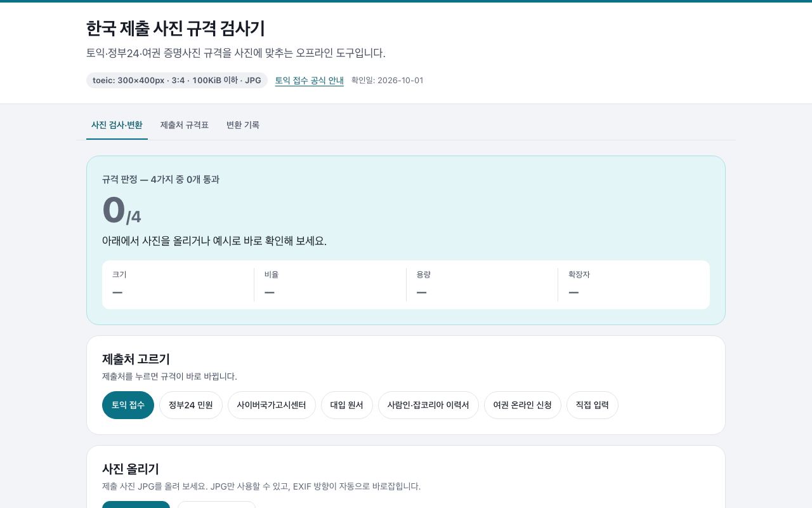Pick the 대입 원서 chip
The image size is (812, 508).
(x=347, y=405)
